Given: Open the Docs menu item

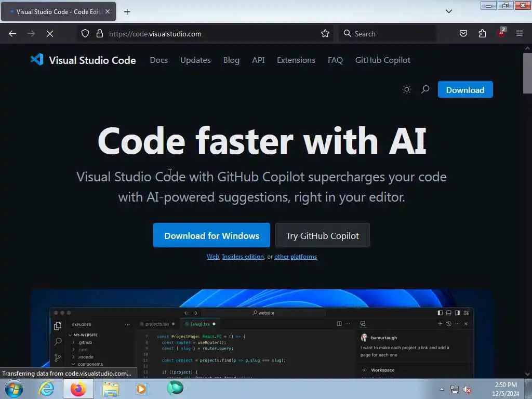Looking at the screenshot, I should click(159, 60).
